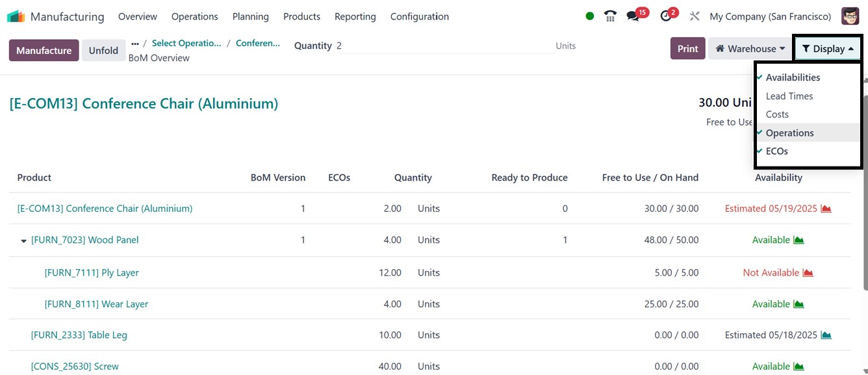Click the debug tools wrench icon
This screenshot has height=375, width=868.
(x=695, y=16)
